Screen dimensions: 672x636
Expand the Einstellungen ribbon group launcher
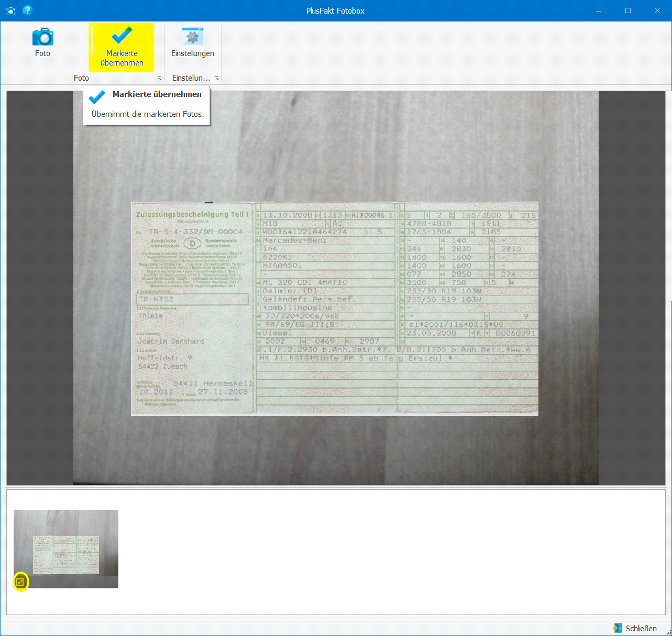click(216, 79)
